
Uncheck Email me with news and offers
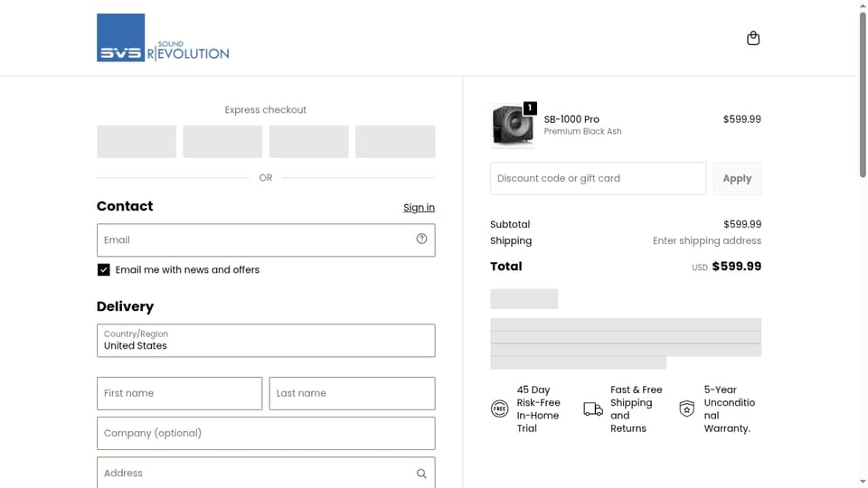103,269
